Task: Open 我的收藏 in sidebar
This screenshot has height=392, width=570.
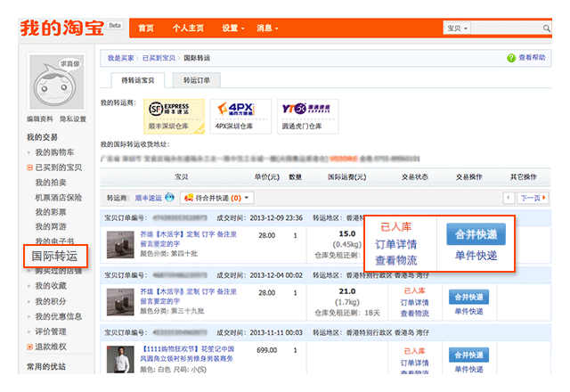Action: [51, 286]
